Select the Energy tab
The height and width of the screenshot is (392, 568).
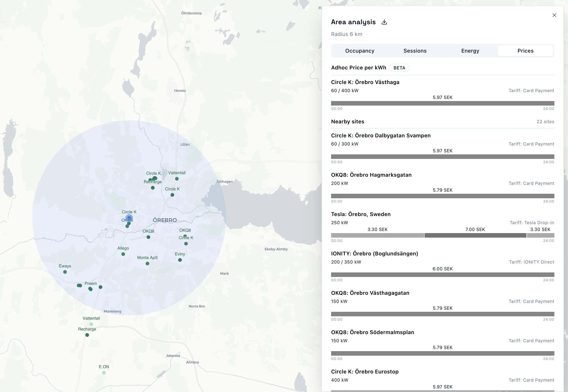470,51
